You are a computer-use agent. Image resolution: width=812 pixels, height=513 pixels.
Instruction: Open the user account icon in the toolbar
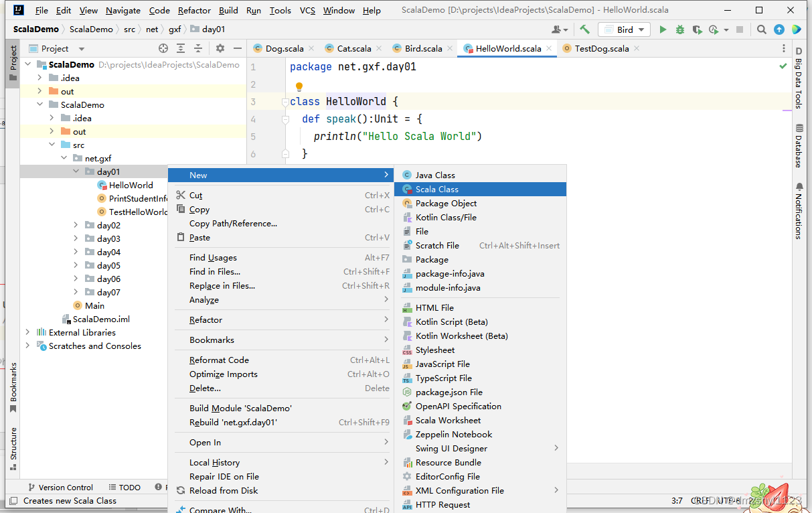559,29
